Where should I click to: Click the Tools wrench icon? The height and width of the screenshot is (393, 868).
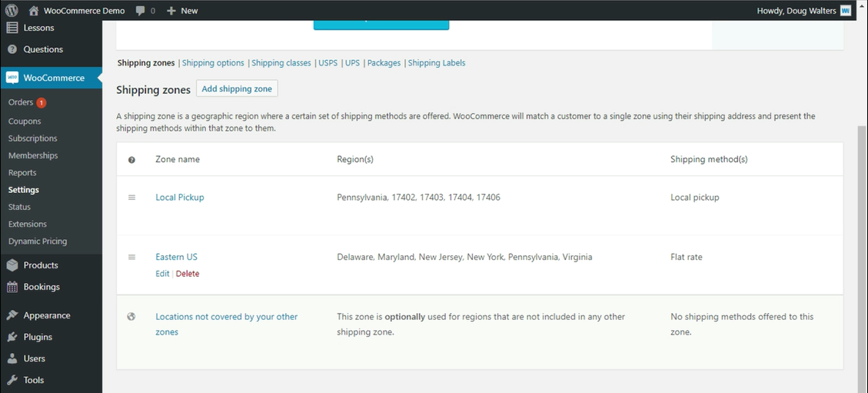(x=12, y=380)
